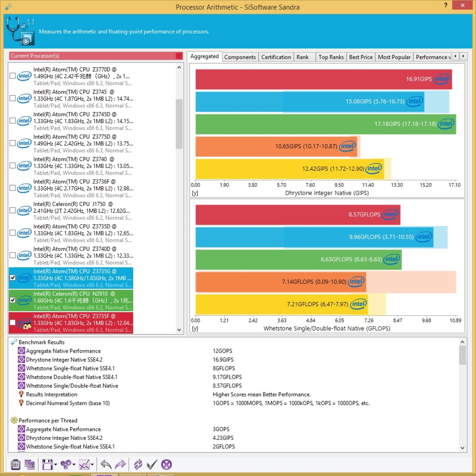This screenshot has width=476, height=476.
Task: Open the options sliders icon in bottom toolbar
Action: (15, 464)
